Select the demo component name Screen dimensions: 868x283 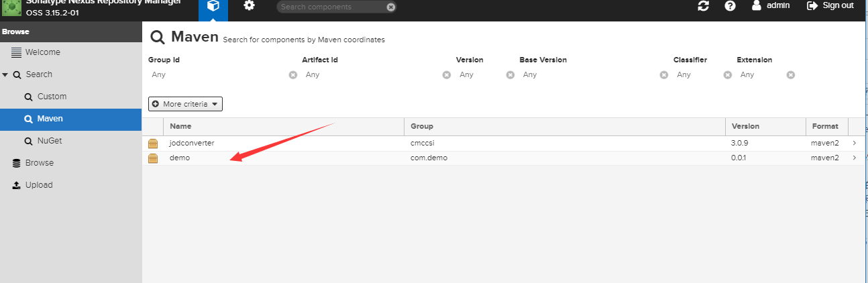click(x=180, y=158)
